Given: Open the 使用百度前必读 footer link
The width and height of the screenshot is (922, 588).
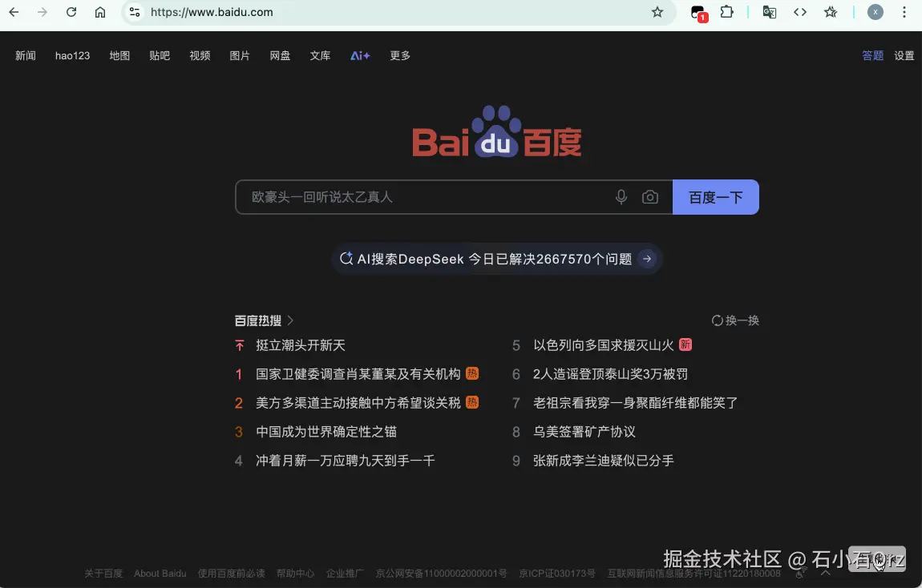Looking at the screenshot, I should click(x=231, y=573).
